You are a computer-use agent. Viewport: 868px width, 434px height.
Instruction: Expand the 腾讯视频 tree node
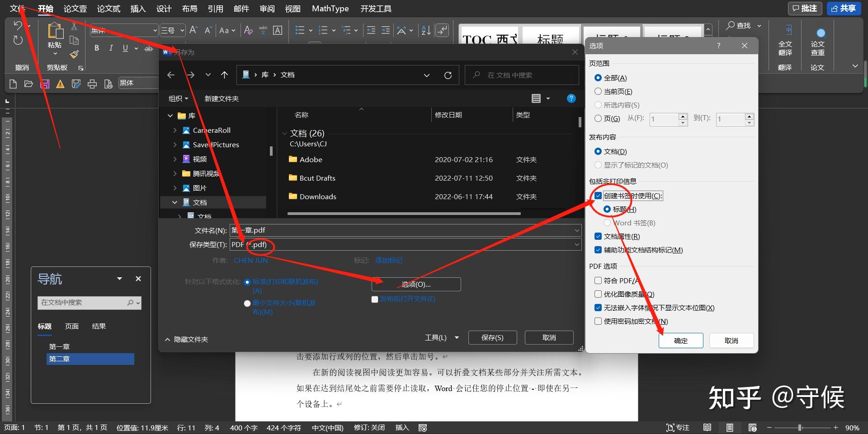point(175,174)
